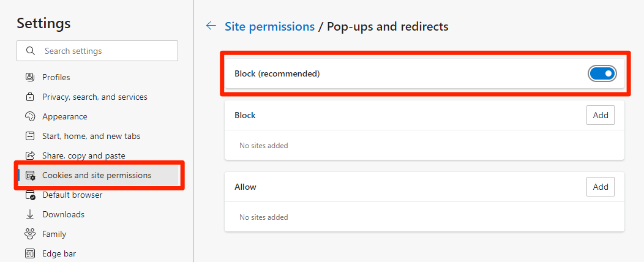Click the Downloads arrow icon
The height and width of the screenshot is (262, 644).
[30, 214]
